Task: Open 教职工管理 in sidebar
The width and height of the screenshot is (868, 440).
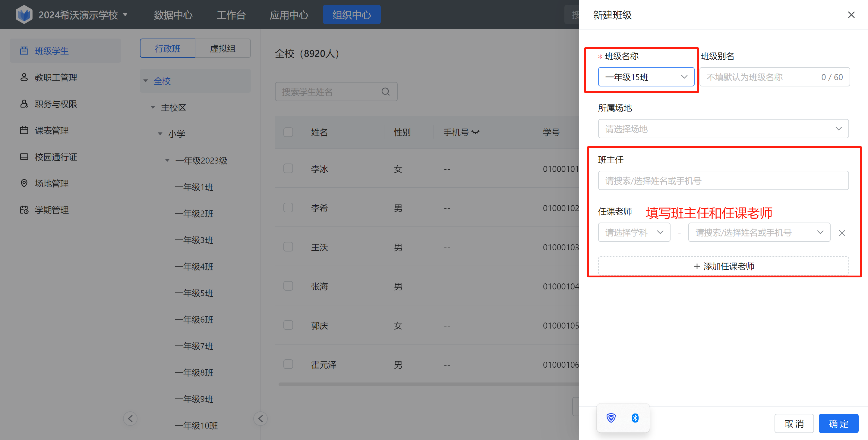Action: click(65, 77)
